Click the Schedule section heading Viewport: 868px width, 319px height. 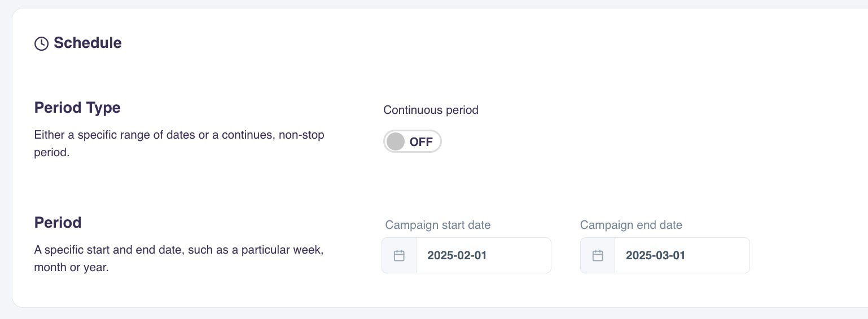87,43
